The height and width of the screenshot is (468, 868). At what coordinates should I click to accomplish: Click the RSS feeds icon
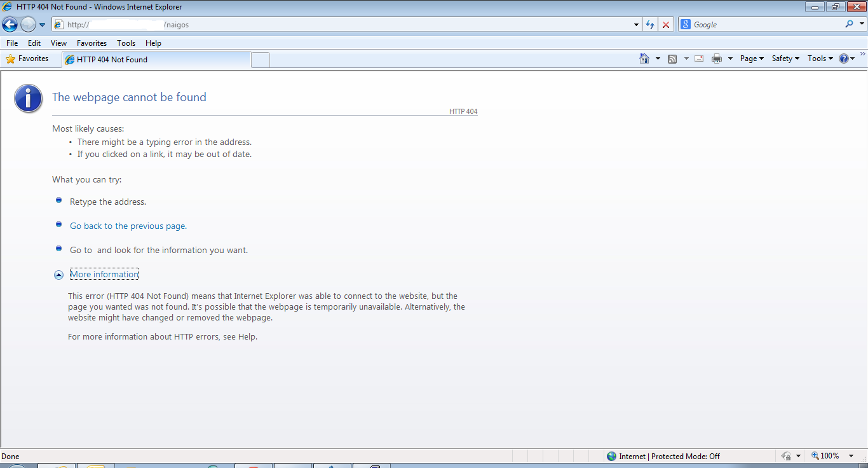tap(672, 59)
